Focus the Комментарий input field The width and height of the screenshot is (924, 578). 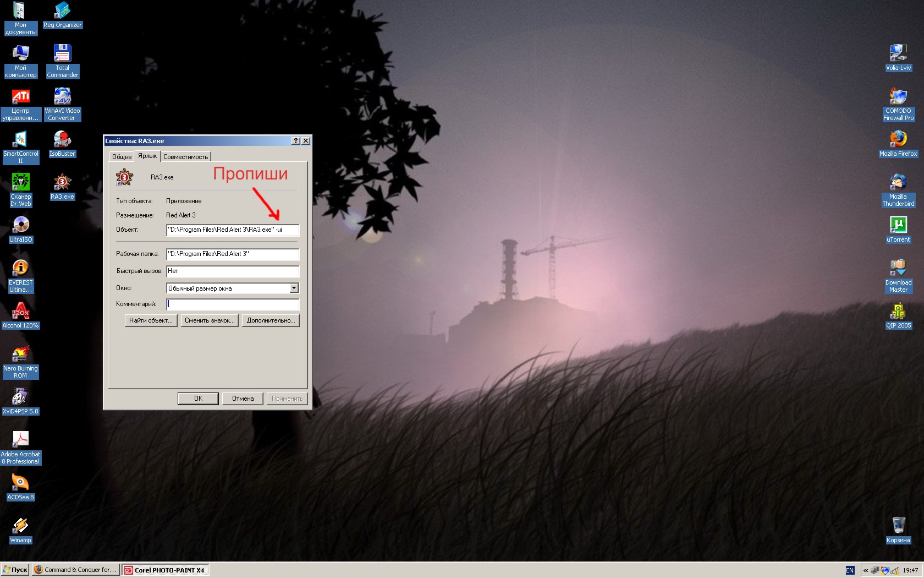tap(233, 304)
